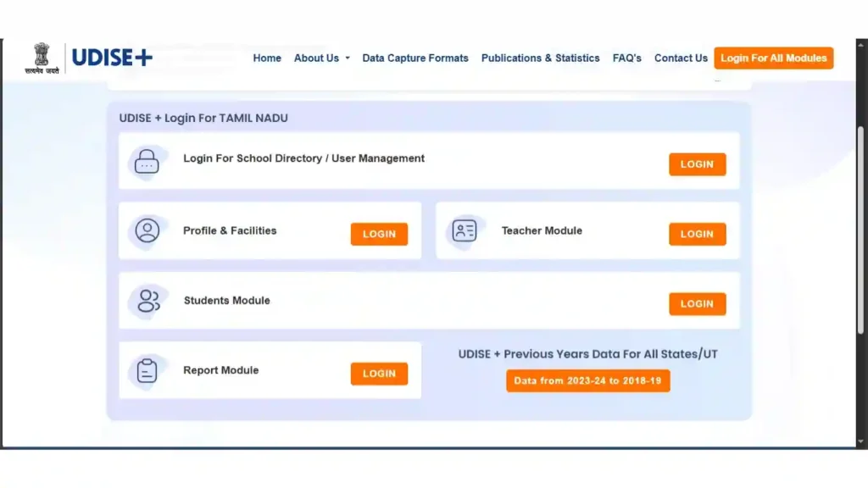Click the Report Module clipboard icon
The image size is (868, 488).
(147, 370)
